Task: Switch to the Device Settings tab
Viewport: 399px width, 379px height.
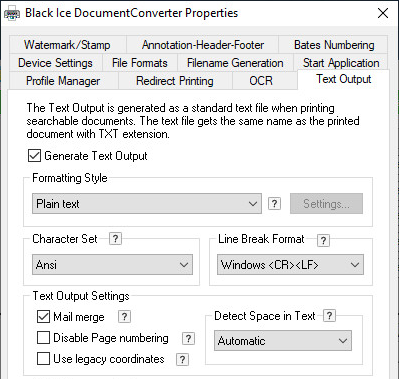Action: pos(55,63)
